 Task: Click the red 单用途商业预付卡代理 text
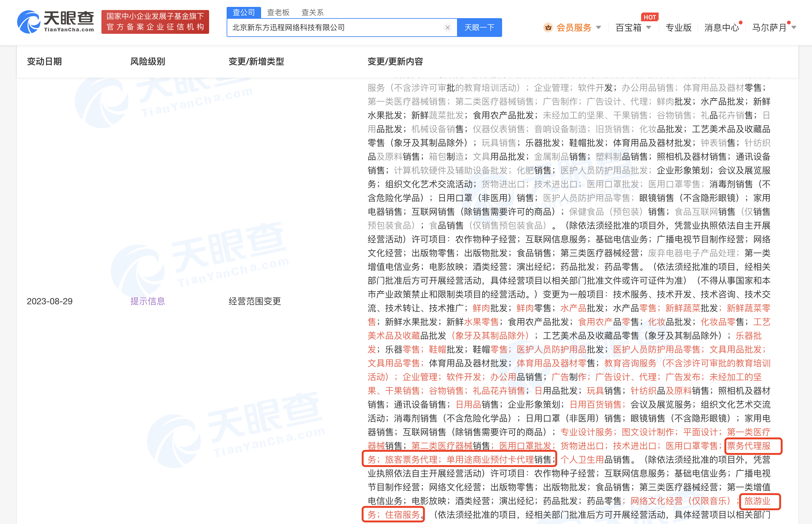tap(490, 460)
